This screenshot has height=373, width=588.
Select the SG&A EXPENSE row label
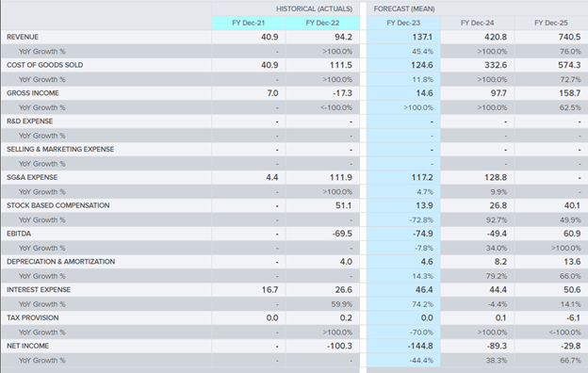[32, 177]
